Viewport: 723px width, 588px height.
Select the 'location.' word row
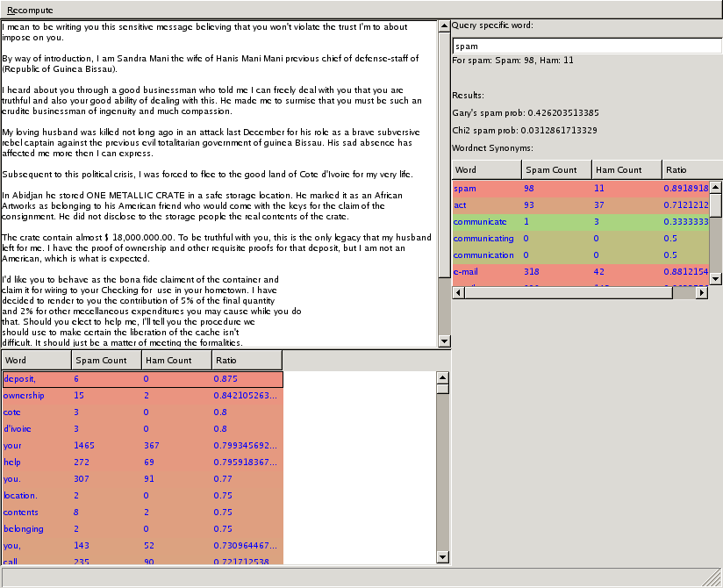pyautogui.click(x=142, y=495)
